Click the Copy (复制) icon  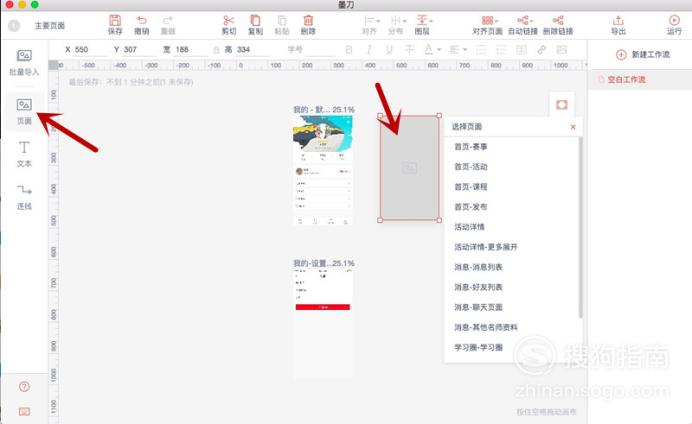tap(255, 25)
